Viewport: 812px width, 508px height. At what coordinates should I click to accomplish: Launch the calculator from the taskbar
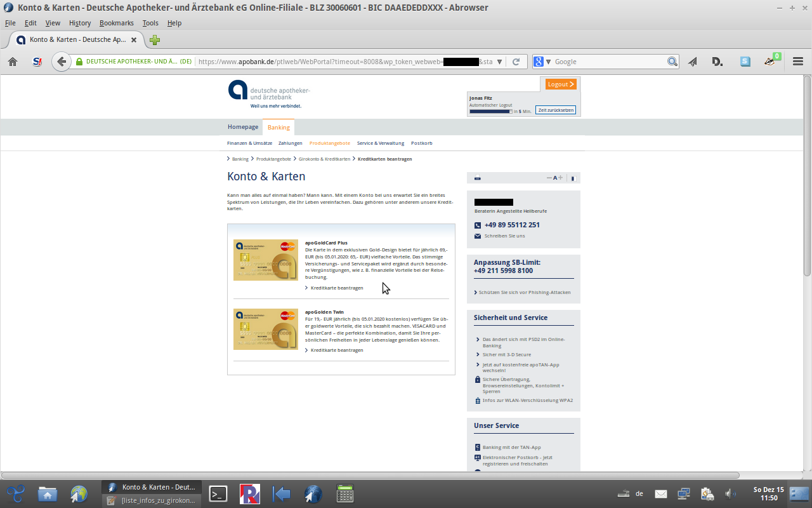click(344, 493)
